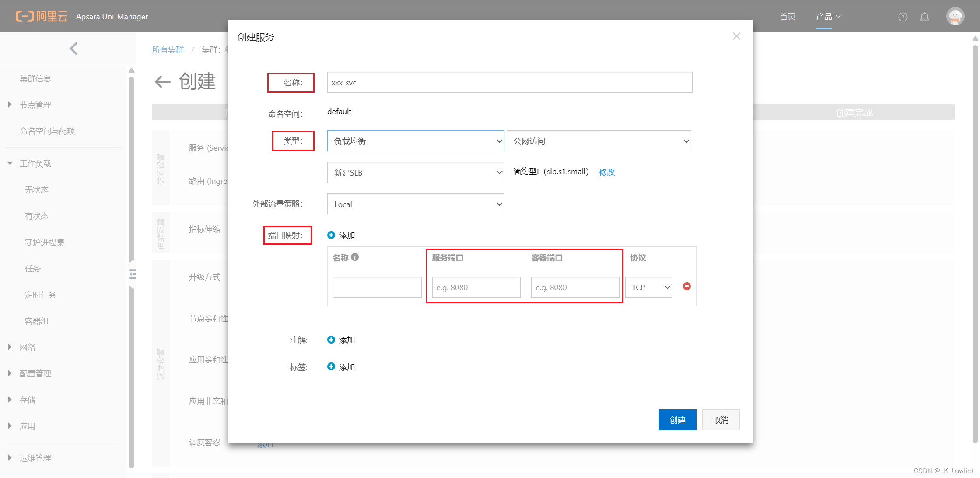Collapse the left sidebar with the chevron

[73, 49]
